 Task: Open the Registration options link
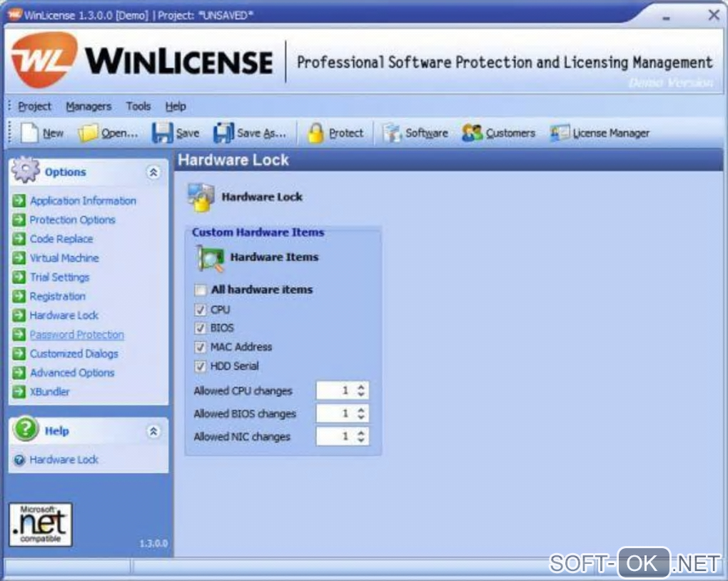point(58,295)
